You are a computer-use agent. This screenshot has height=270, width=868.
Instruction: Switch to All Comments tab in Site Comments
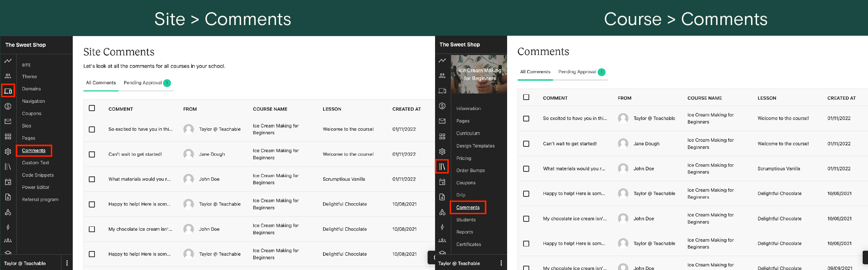point(101,82)
